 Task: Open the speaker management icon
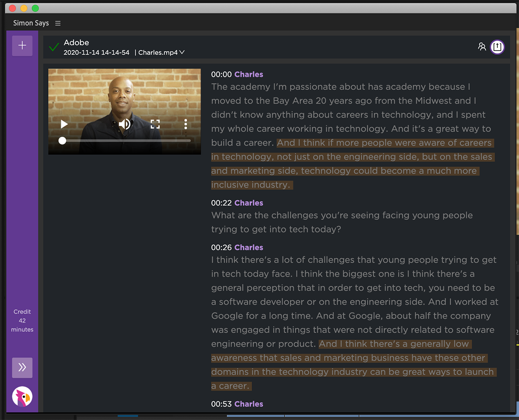[482, 47]
